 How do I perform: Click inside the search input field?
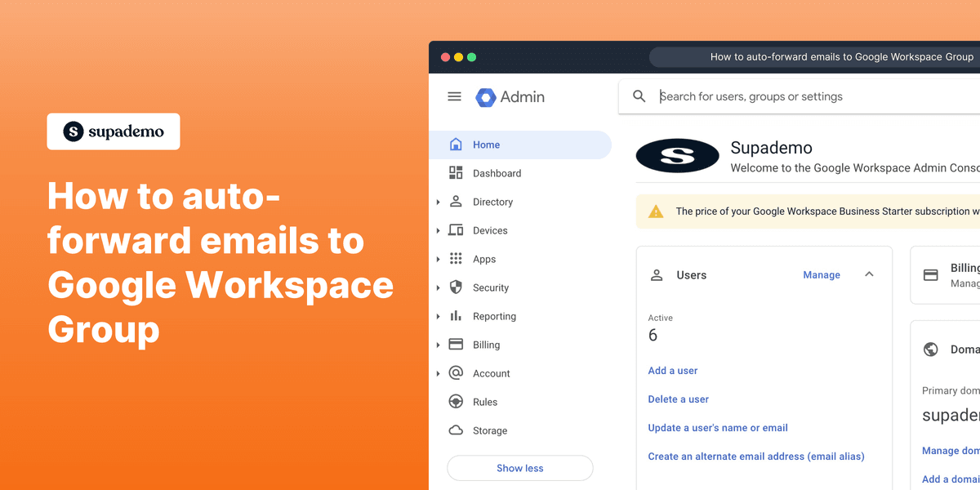pos(751,96)
